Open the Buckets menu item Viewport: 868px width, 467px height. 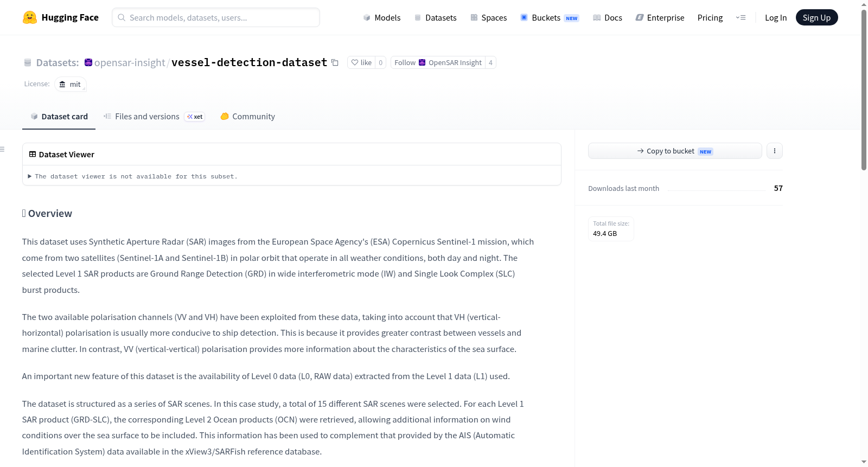click(x=550, y=17)
